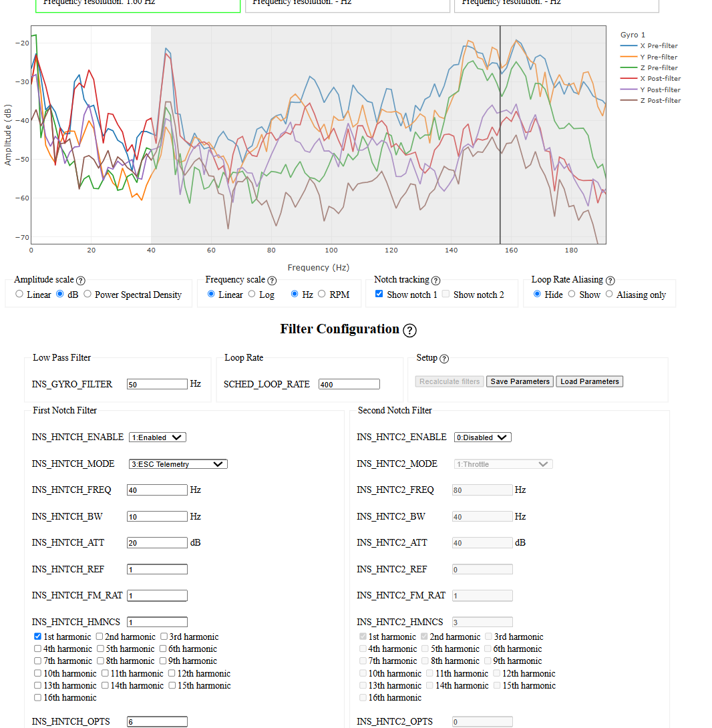Click SCHED_LOOP_RATE input field
Image resolution: width=712 pixels, height=728 pixels.
pos(349,384)
